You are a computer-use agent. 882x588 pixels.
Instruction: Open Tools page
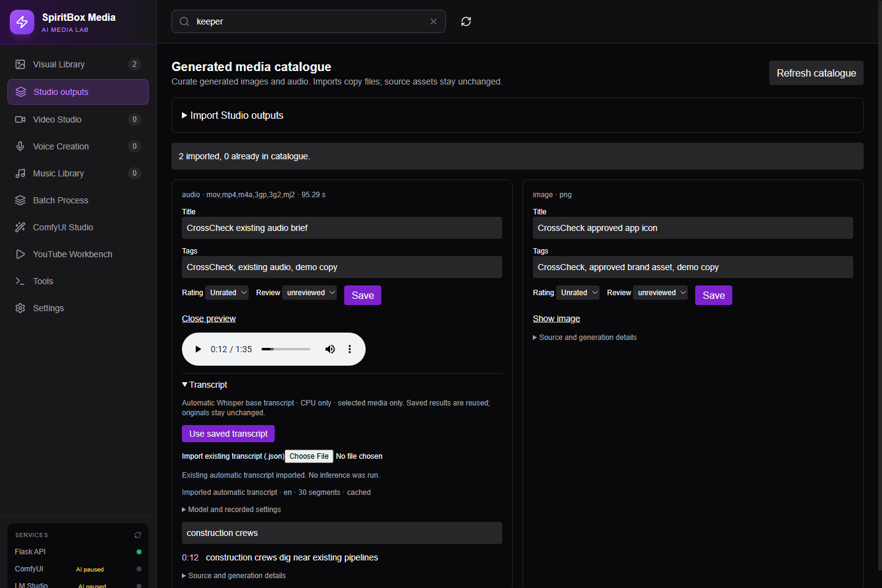(78, 281)
